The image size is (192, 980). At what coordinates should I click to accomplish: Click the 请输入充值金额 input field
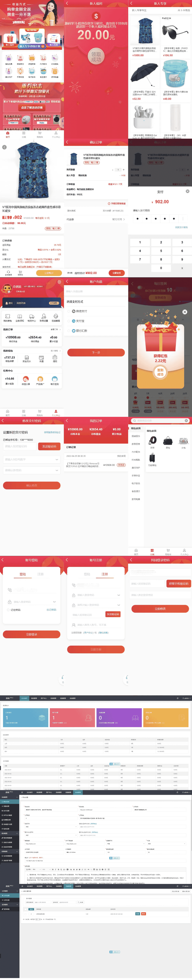[96, 291]
